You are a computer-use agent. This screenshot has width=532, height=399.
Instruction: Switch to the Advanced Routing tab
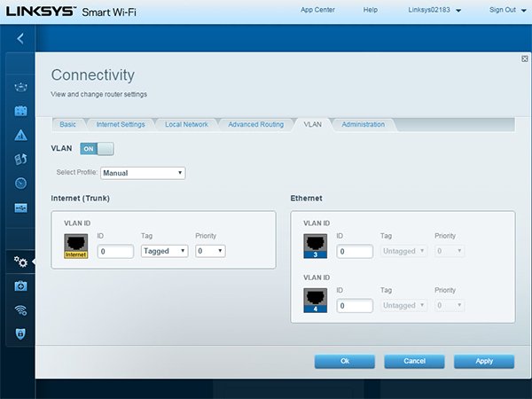coord(256,124)
